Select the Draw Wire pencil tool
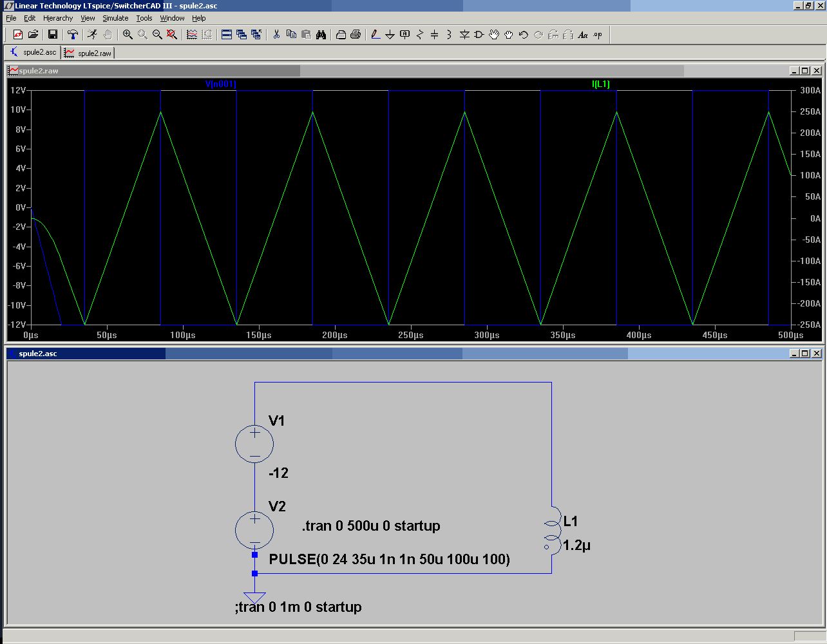Image resolution: width=827 pixels, height=644 pixels. tap(375, 35)
